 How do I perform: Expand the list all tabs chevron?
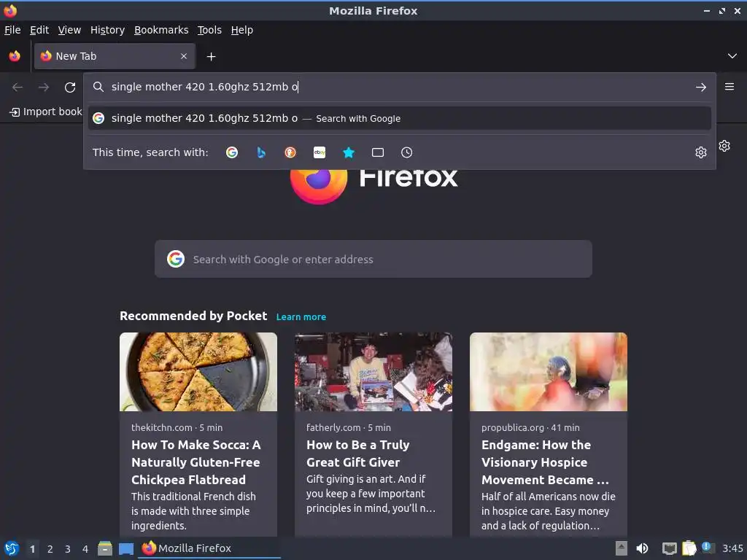732,56
